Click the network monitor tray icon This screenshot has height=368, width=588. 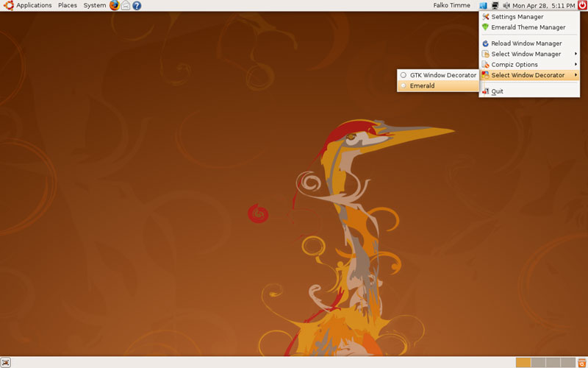point(495,6)
